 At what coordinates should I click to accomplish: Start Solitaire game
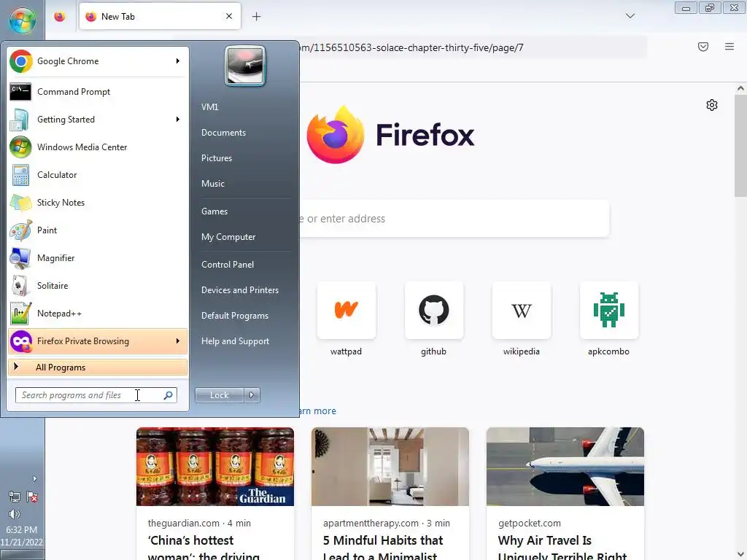(x=97, y=286)
